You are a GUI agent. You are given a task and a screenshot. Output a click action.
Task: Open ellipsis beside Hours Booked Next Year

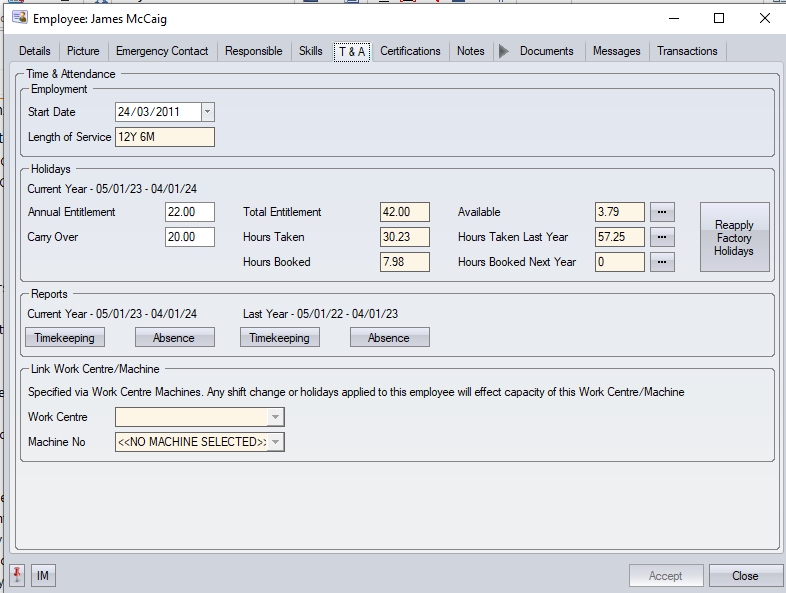662,262
